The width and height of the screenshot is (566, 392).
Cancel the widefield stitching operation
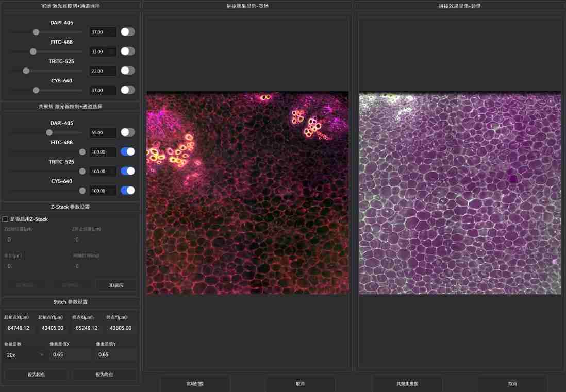300,384
